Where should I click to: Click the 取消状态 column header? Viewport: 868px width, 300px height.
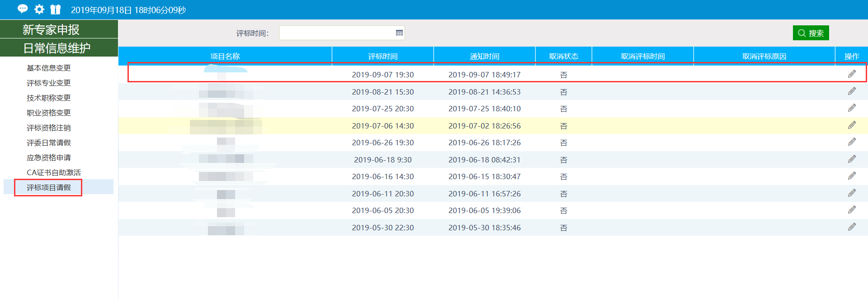tap(563, 56)
